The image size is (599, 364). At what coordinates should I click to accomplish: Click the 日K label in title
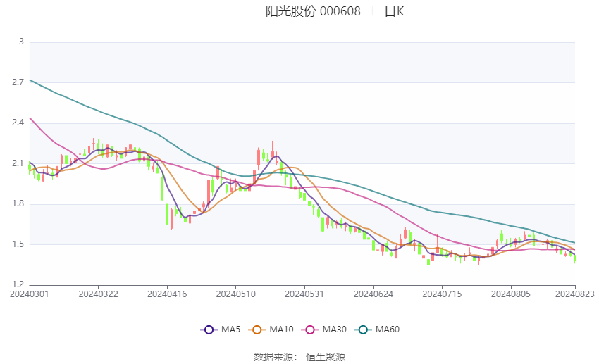coord(394,11)
